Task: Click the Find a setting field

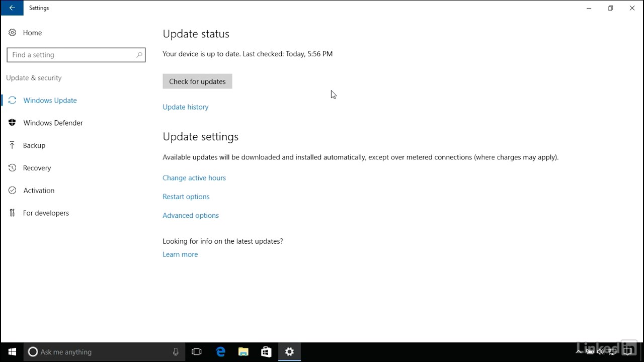Action: click(x=76, y=55)
